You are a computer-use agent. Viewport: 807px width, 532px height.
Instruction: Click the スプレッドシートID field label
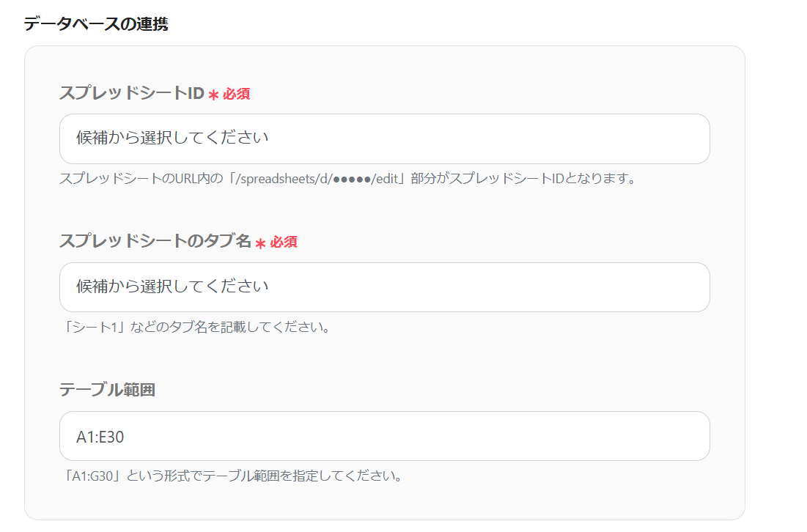pyautogui.click(x=132, y=93)
